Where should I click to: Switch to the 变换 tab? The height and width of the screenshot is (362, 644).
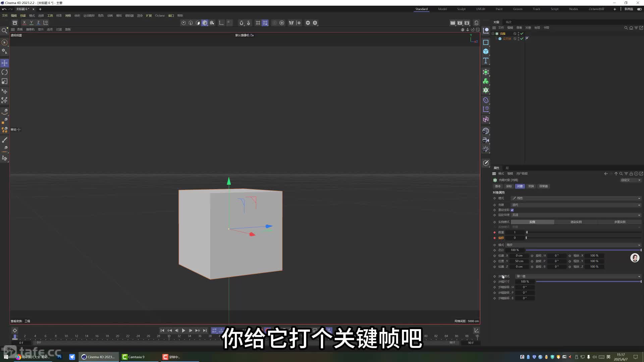coord(531,186)
